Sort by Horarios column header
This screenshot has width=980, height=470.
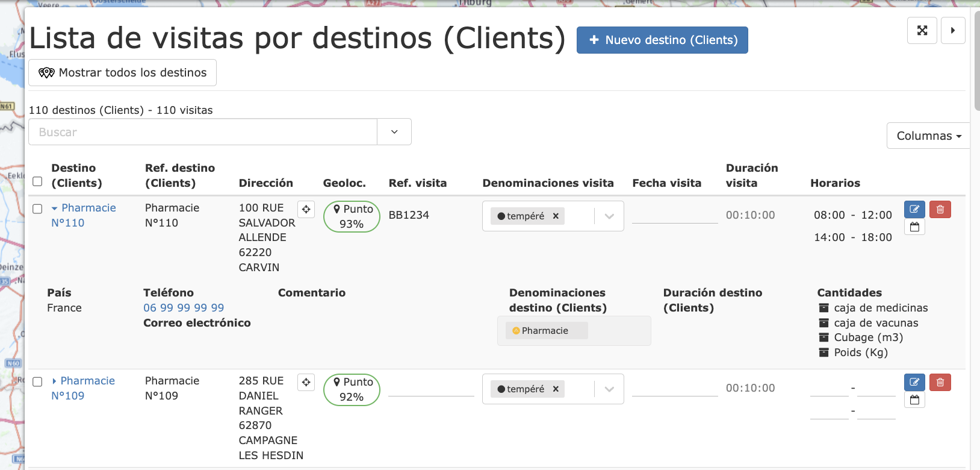point(835,183)
